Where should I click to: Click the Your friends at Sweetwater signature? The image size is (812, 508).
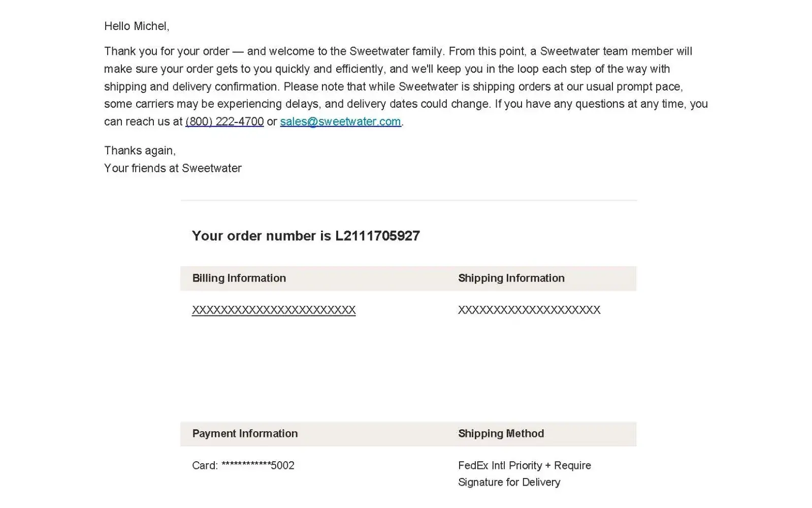[173, 168]
